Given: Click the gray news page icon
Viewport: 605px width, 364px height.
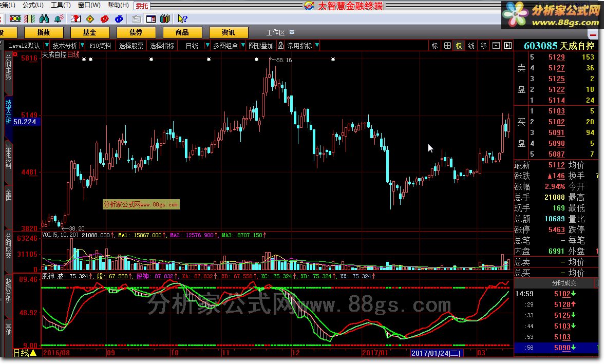Looking at the screenshot, I should [x=136, y=18].
